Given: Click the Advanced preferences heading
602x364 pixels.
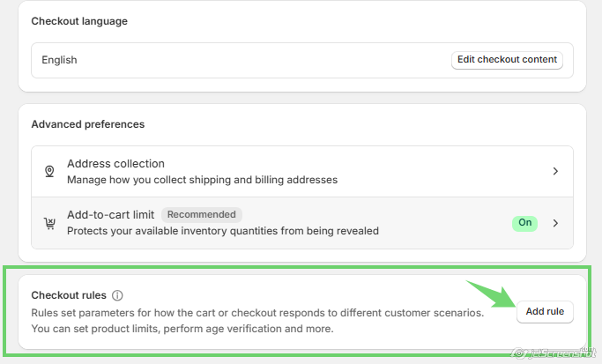Looking at the screenshot, I should [87, 124].
